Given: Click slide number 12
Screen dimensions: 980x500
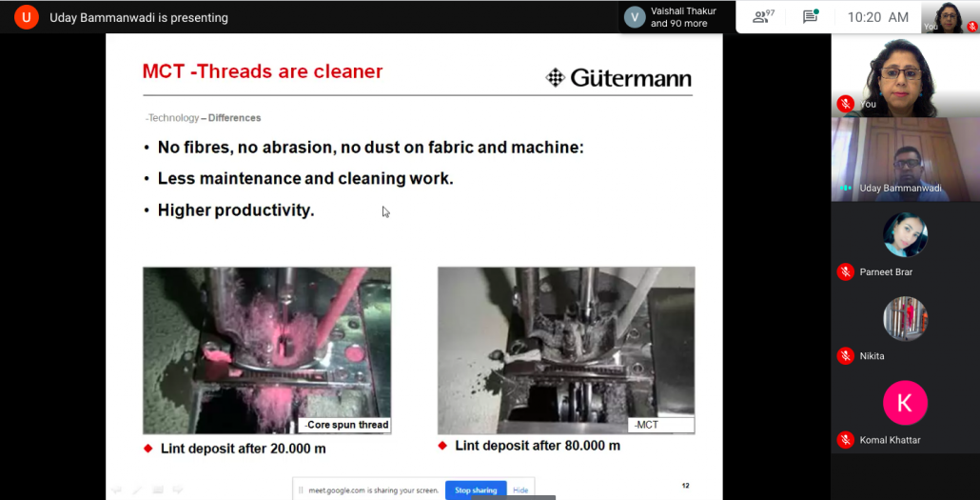Looking at the screenshot, I should 686,486.
